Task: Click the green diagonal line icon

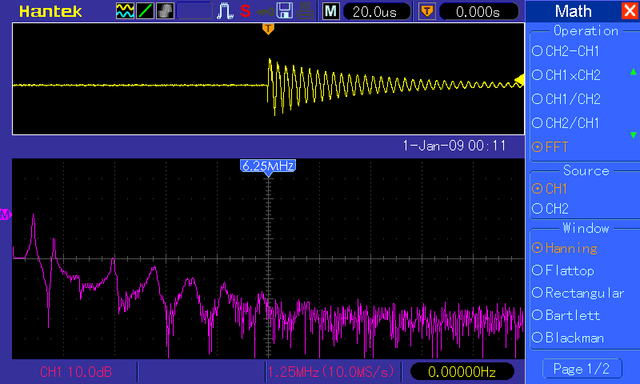Action: click(x=145, y=11)
